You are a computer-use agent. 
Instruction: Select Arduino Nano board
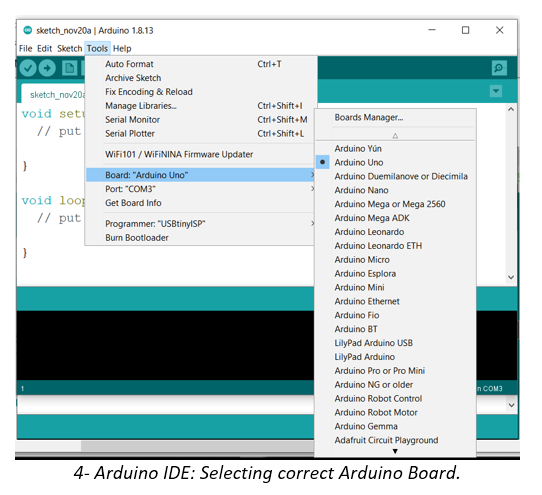tap(395, 190)
